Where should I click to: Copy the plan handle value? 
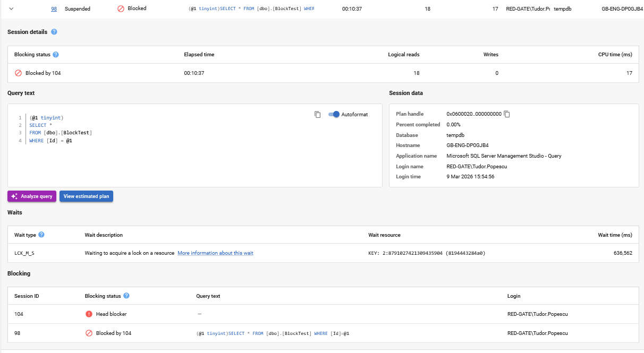click(507, 114)
